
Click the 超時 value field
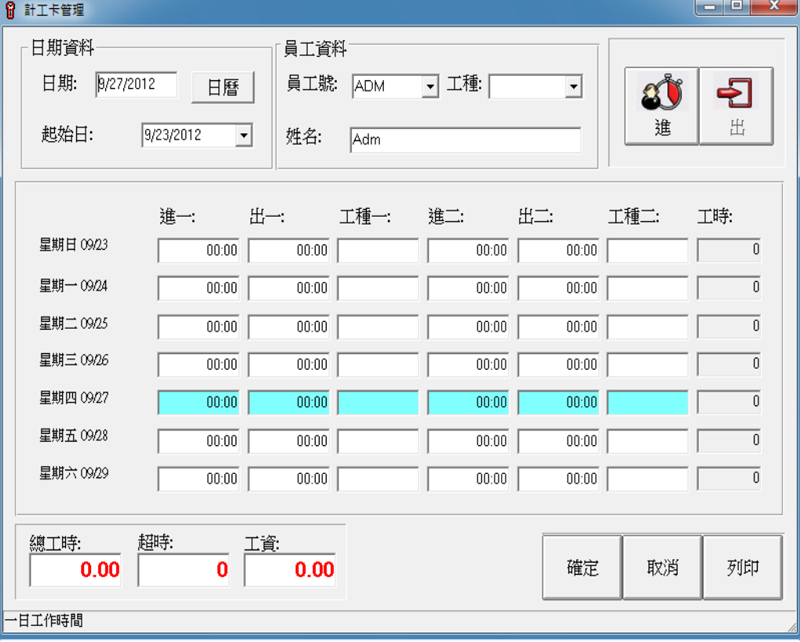[183, 570]
